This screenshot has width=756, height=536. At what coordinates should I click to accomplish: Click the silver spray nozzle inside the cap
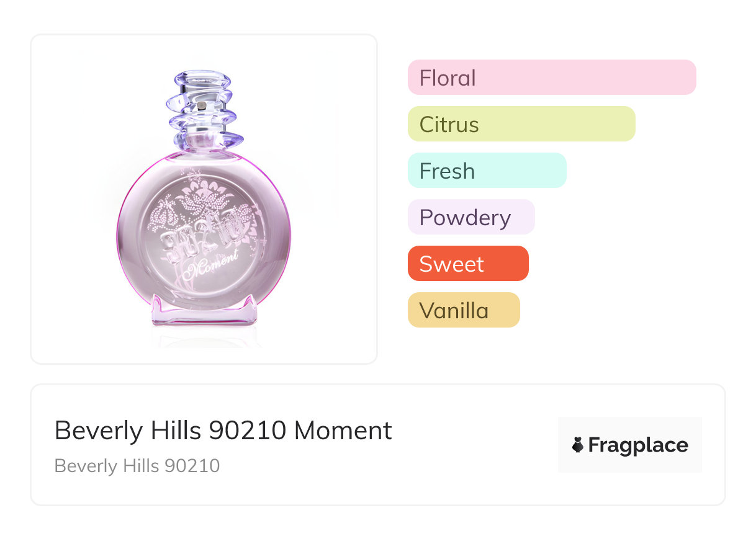coord(200,106)
